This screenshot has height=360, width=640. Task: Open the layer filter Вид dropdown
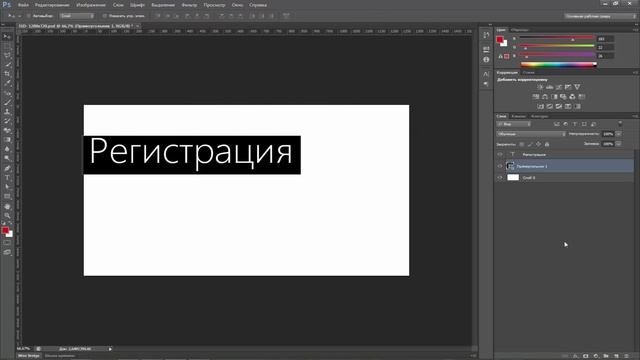pyautogui.click(x=513, y=124)
